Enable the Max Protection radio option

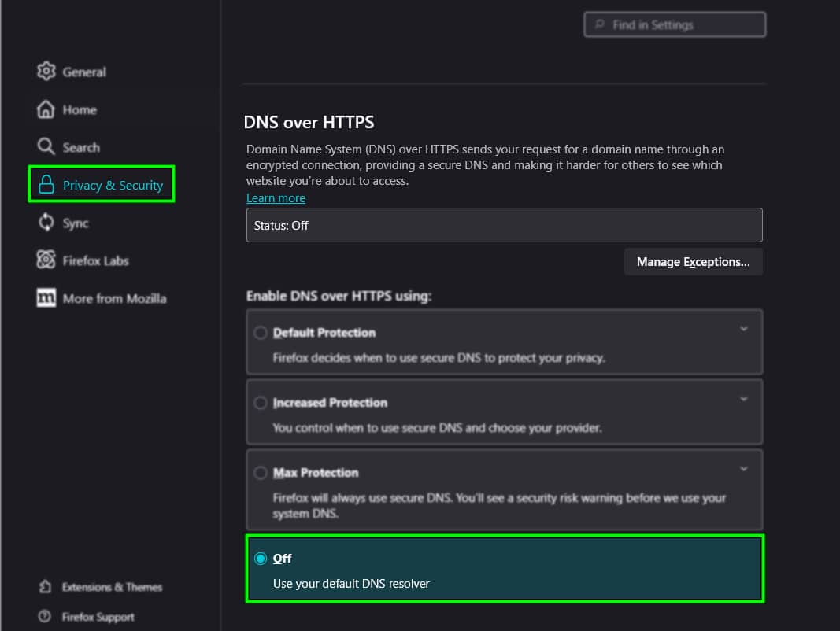click(261, 473)
